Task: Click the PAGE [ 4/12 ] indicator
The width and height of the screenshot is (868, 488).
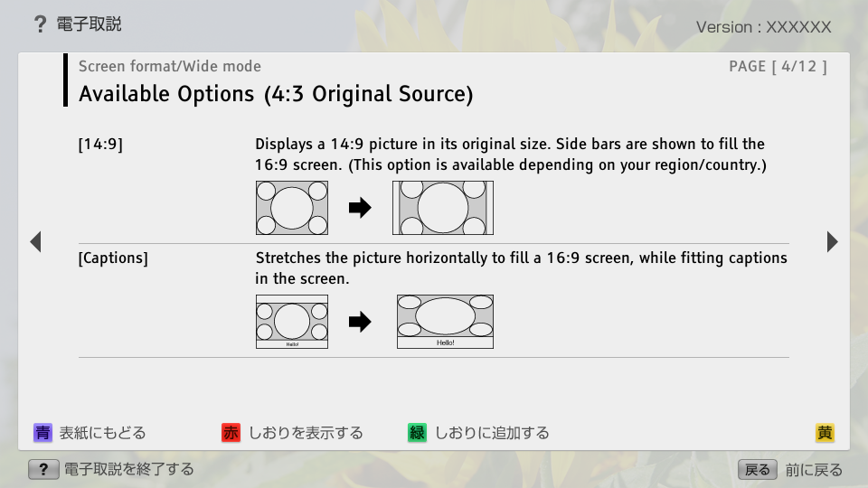Action: pyautogui.click(x=778, y=66)
